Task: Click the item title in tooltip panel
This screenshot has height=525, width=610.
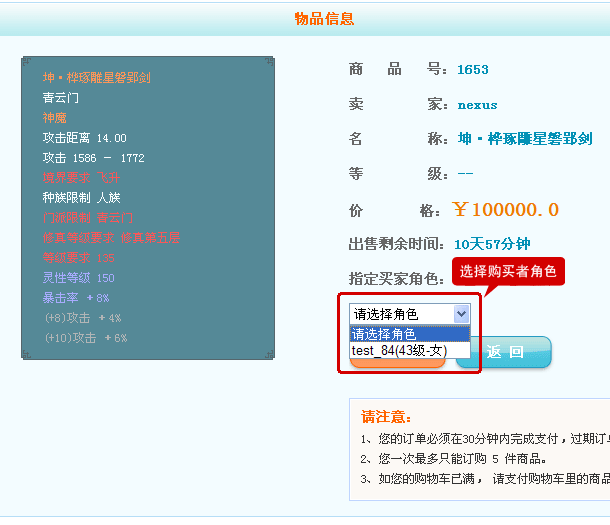Action: [96, 78]
